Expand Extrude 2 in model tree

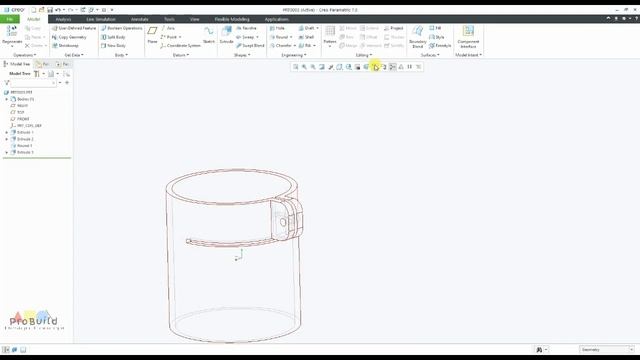(7, 139)
